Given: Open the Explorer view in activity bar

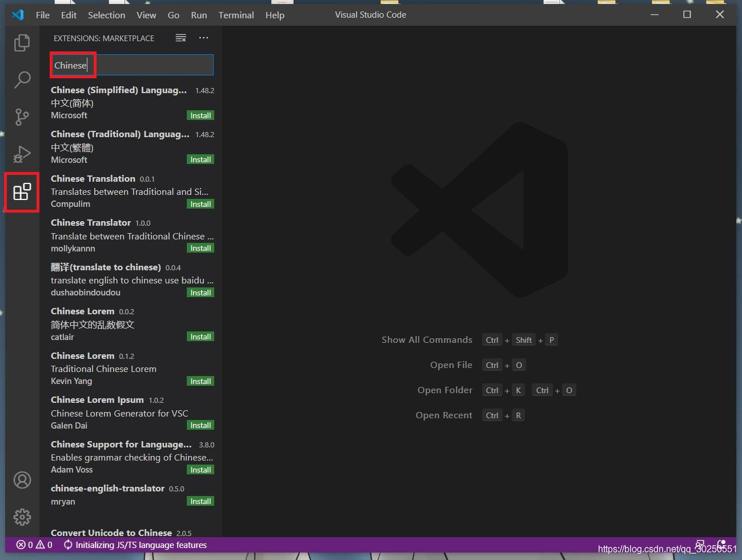Looking at the screenshot, I should click(x=22, y=43).
